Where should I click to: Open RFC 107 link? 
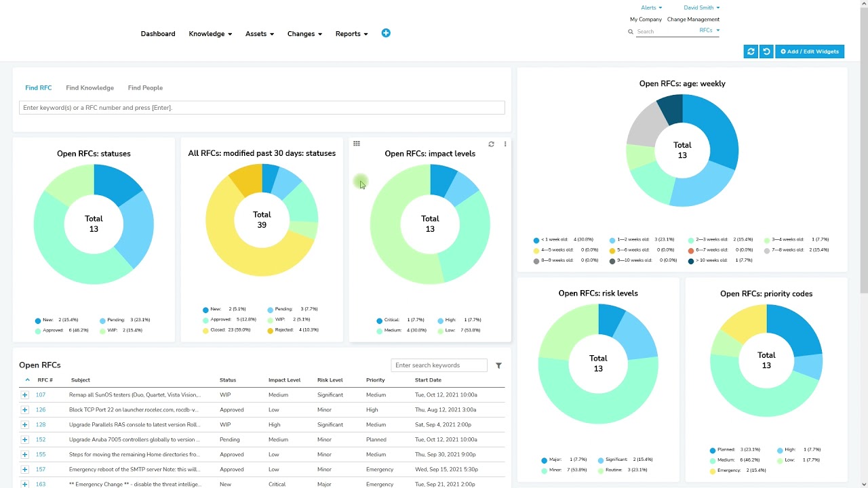41,395
